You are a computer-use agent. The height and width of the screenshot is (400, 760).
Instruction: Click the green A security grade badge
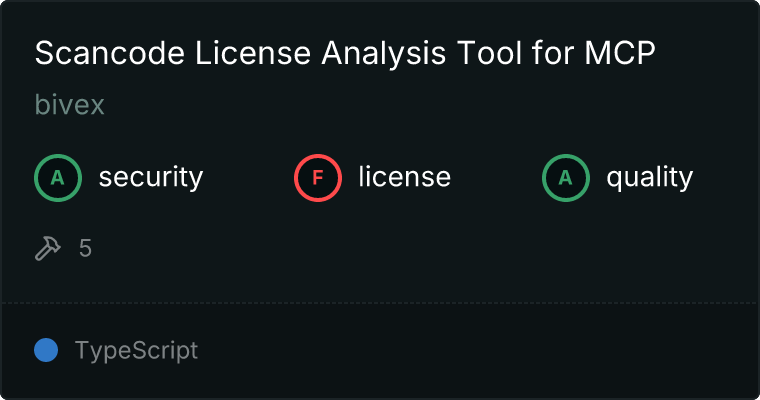(x=58, y=178)
